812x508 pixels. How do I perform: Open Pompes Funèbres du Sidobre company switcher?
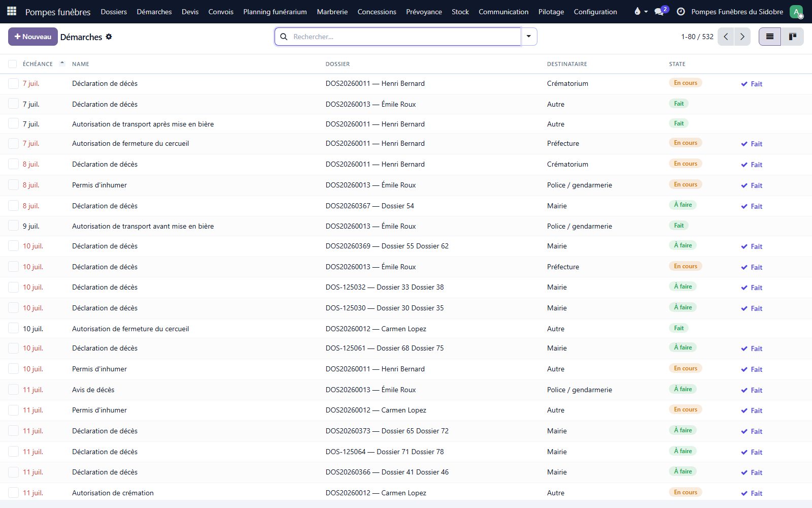(737, 12)
